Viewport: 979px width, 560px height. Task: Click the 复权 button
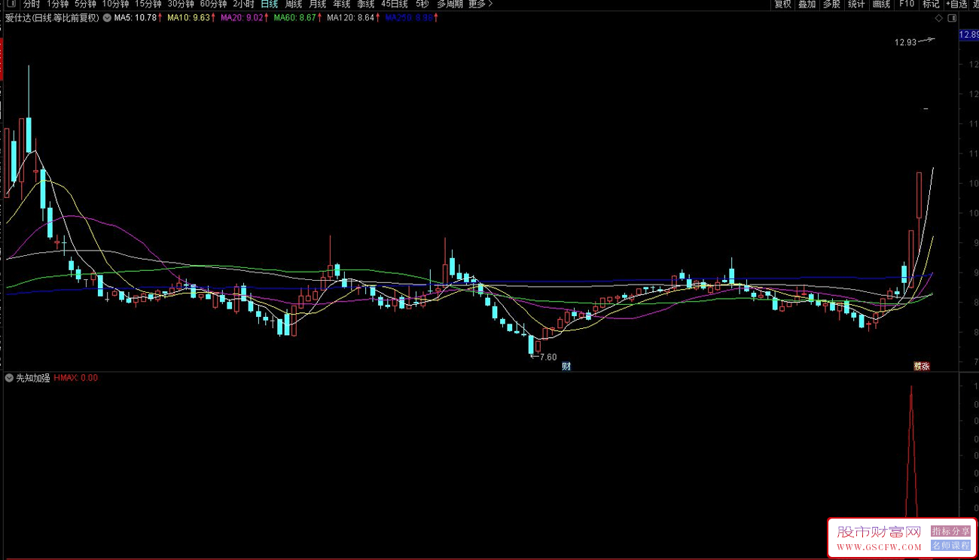(782, 5)
